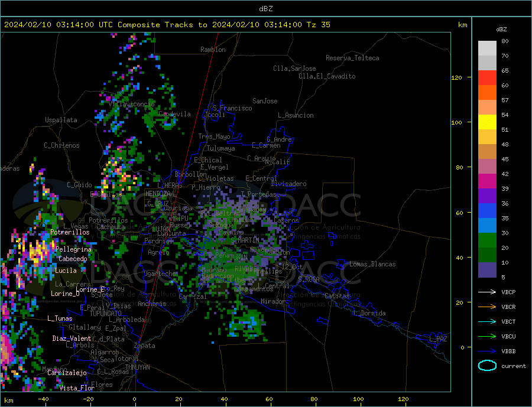This screenshot has height=407, width=532.
Task: Pick the red swatch between 65 and 60 dBZ
Action: point(487,77)
